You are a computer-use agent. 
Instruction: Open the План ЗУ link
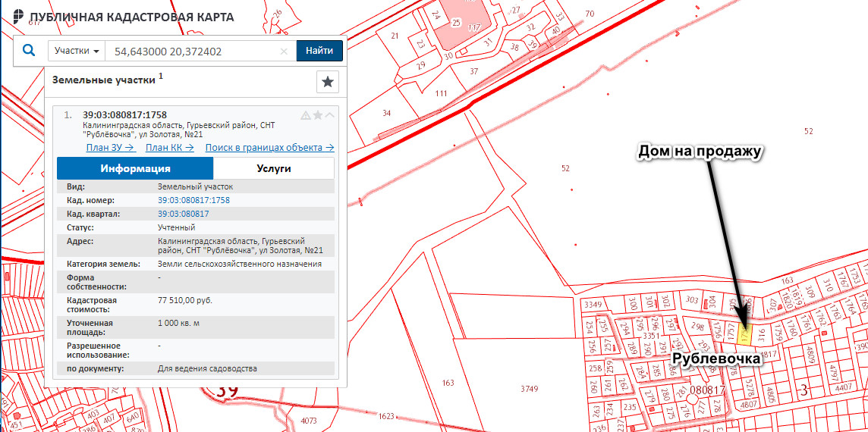coord(111,148)
